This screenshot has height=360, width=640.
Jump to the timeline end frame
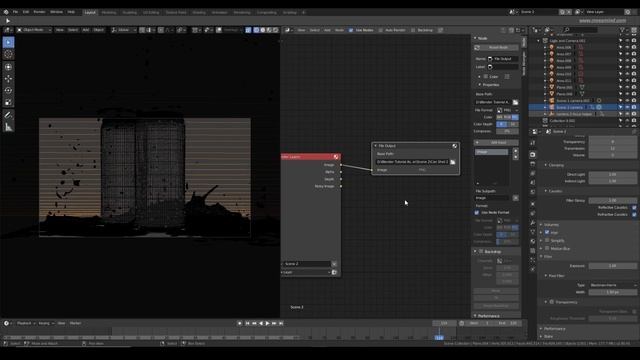[281, 323]
